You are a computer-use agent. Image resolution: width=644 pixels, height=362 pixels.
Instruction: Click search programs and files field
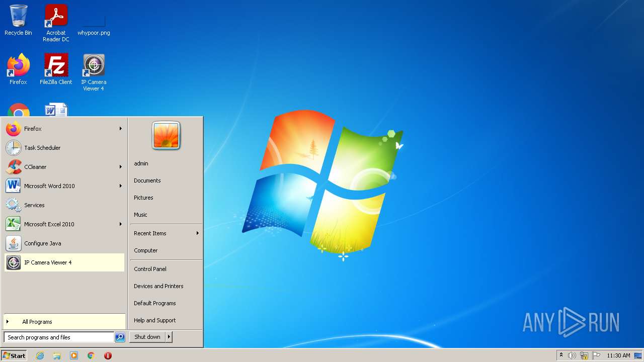[59, 337]
